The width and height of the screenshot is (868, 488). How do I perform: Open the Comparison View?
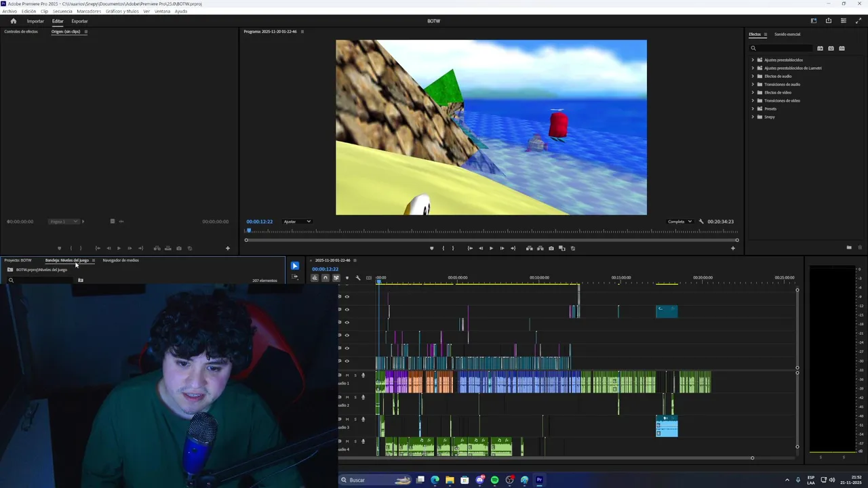(561, 248)
